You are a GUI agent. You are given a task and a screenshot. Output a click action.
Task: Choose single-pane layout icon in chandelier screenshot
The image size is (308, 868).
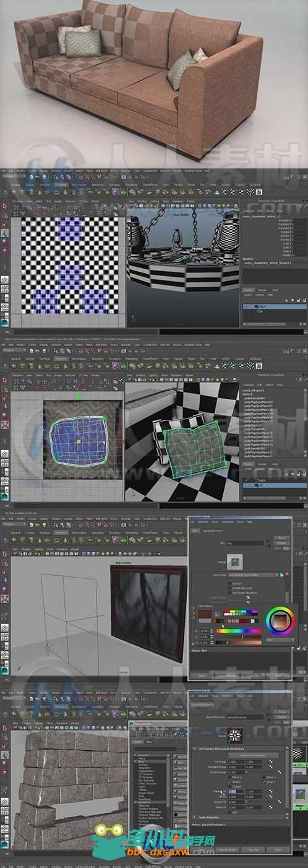click(5, 281)
